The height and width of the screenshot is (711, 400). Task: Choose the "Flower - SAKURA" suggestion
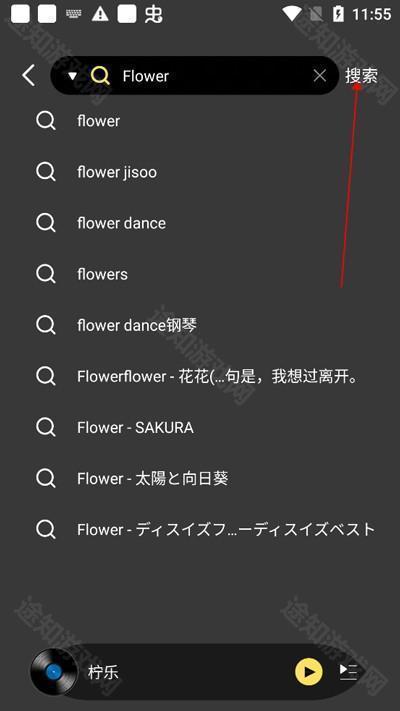[x=200, y=427]
